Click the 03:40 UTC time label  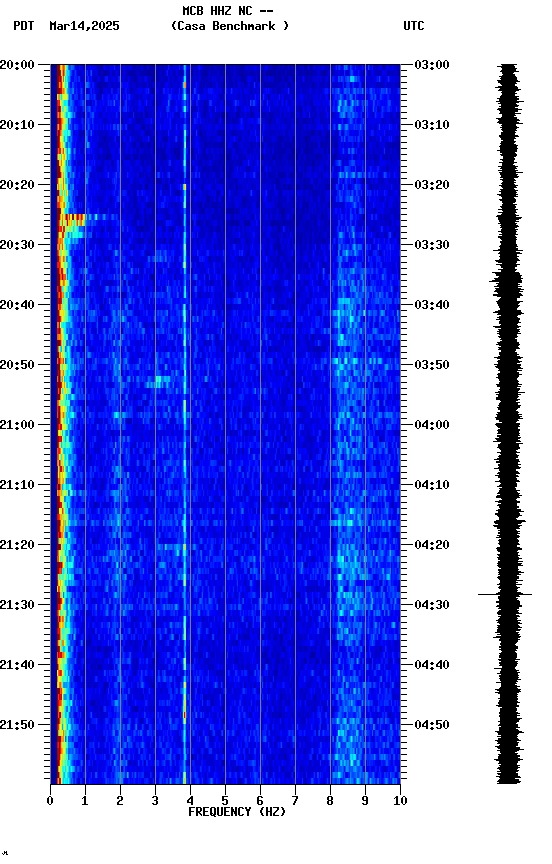click(432, 305)
